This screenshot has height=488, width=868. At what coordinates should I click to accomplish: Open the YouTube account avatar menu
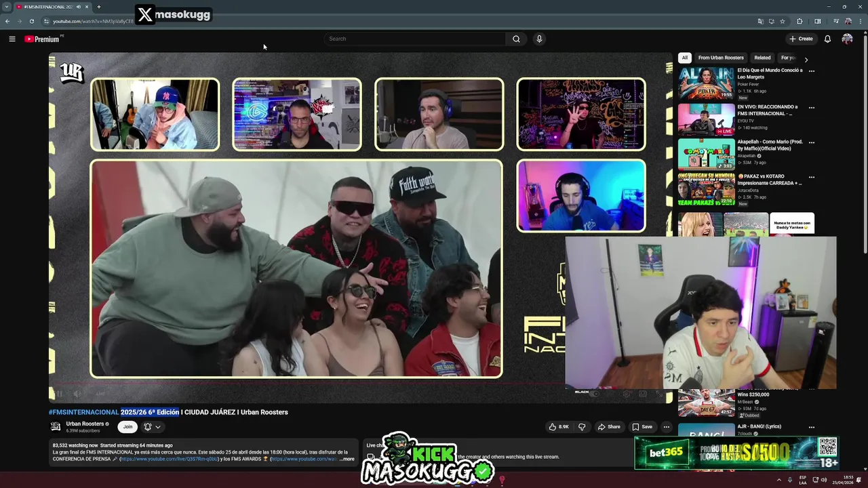[x=847, y=39]
